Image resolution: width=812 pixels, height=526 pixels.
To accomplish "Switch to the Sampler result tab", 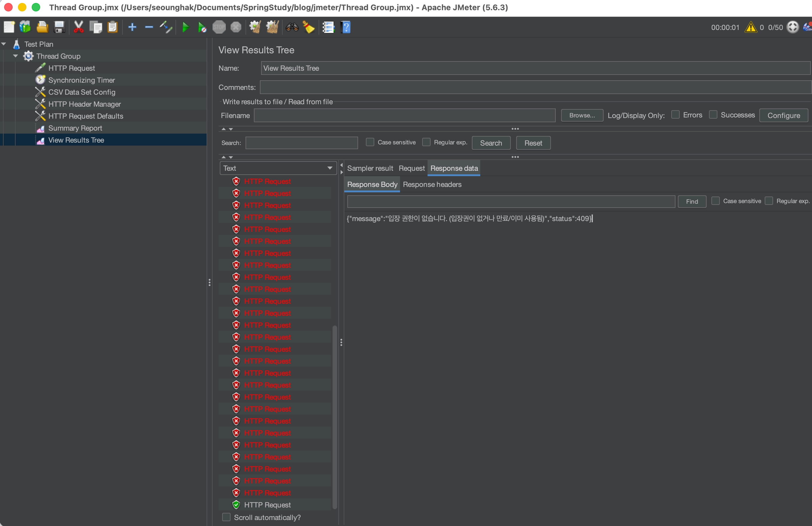I will point(370,168).
